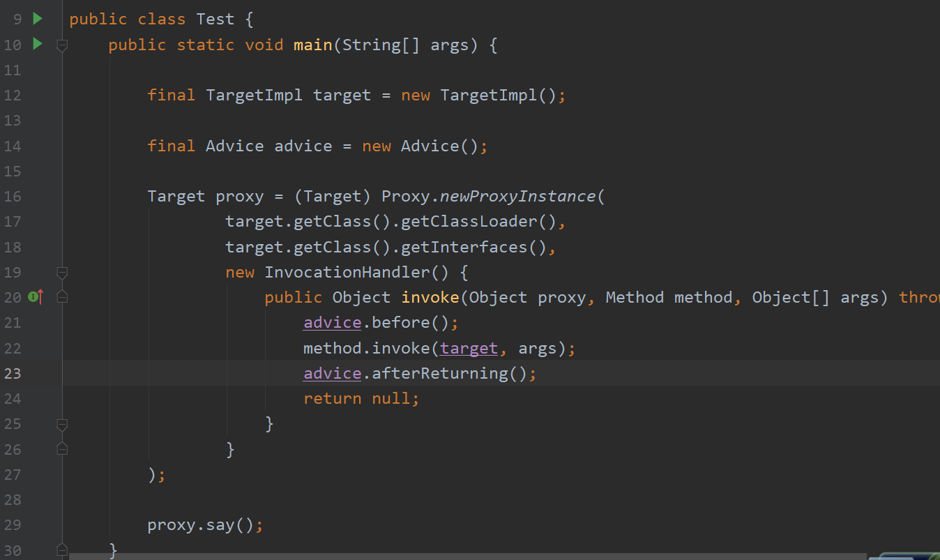Click the "new" keyword on line 19
940x560 pixels.
(x=240, y=272)
